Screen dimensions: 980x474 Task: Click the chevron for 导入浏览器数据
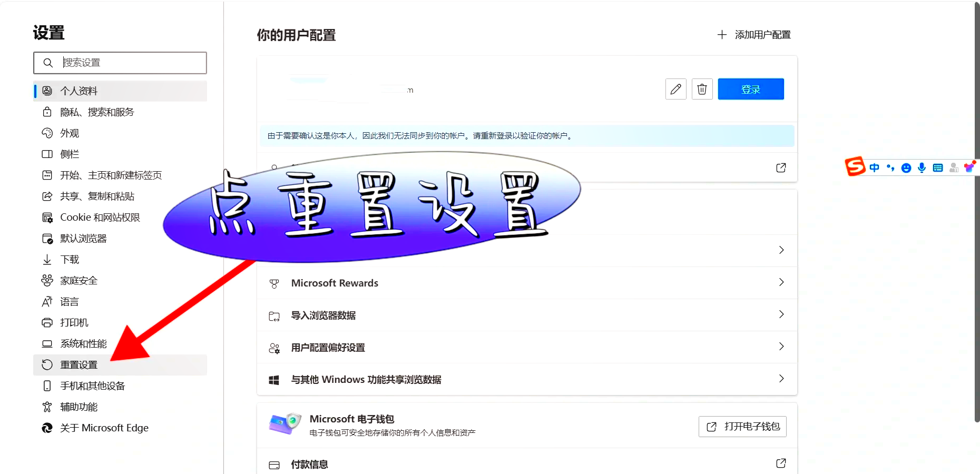click(781, 314)
